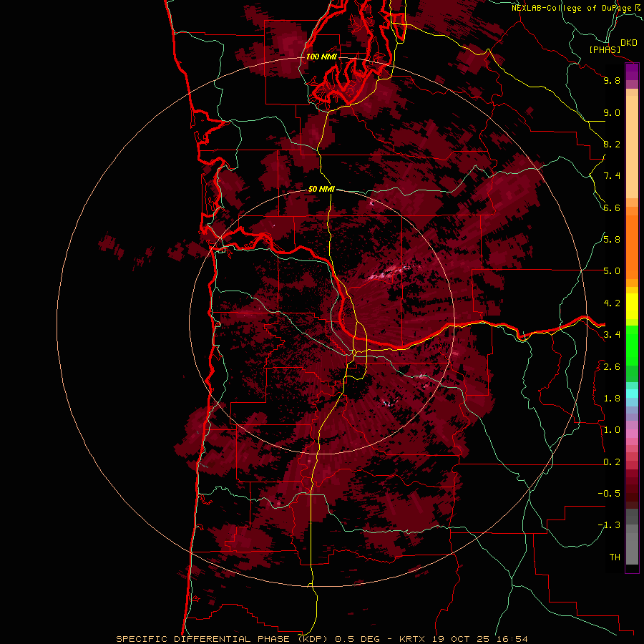Click the NEXLAB-College of DuPage label
Viewport: 644px width, 644px height.
tap(571, 8)
